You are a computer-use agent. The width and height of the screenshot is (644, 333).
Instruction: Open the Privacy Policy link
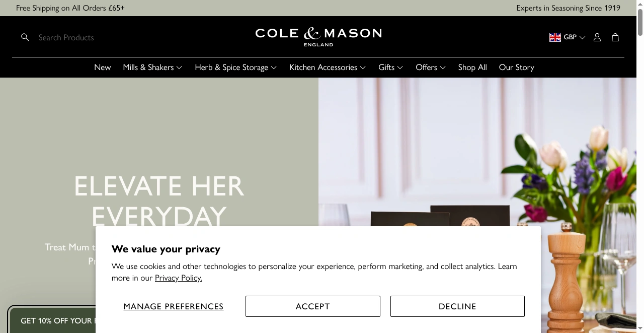click(x=178, y=277)
